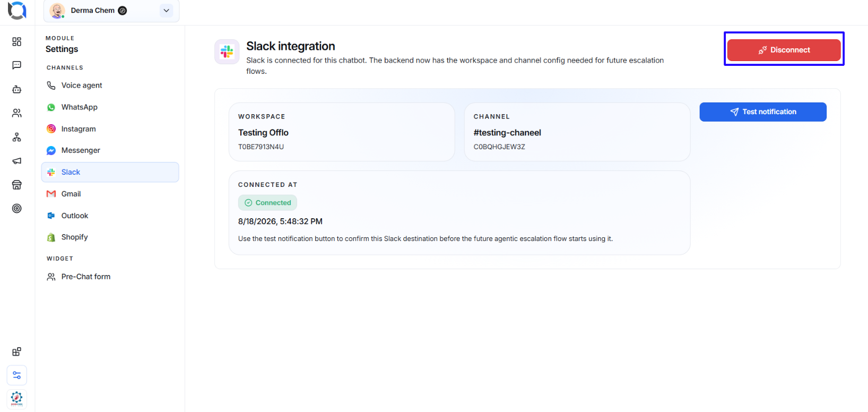Open the Instagram channel settings
The height and width of the screenshot is (412, 868).
coord(110,129)
